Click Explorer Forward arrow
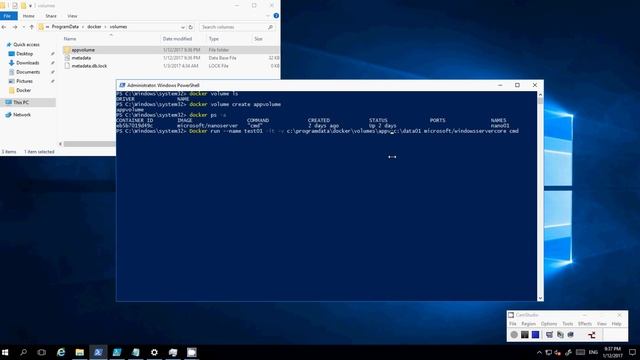The width and height of the screenshot is (640, 360). (15, 27)
